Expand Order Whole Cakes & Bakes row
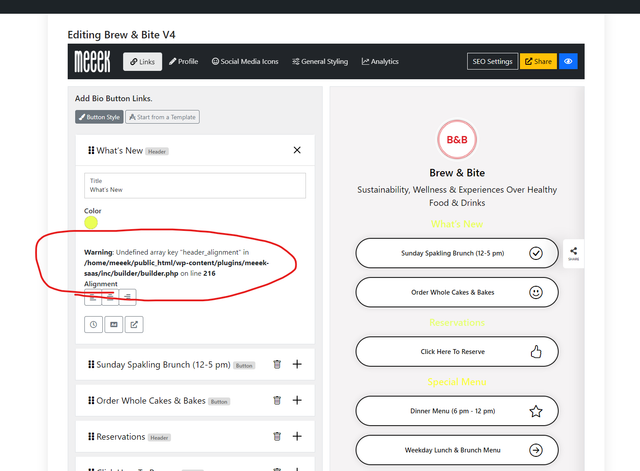This screenshot has height=471, width=640. click(297, 400)
